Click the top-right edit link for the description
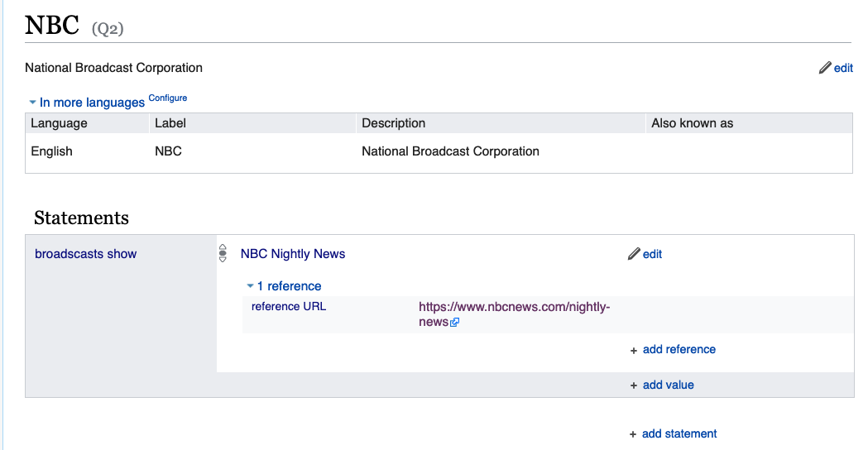Viewport: 868px width, 450px height. (843, 68)
